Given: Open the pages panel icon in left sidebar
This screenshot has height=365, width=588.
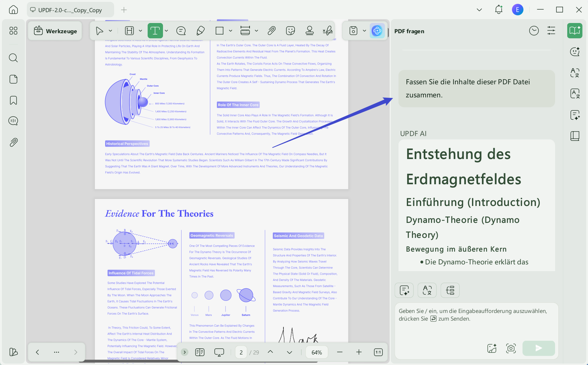Looking at the screenshot, I should (13, 79).
